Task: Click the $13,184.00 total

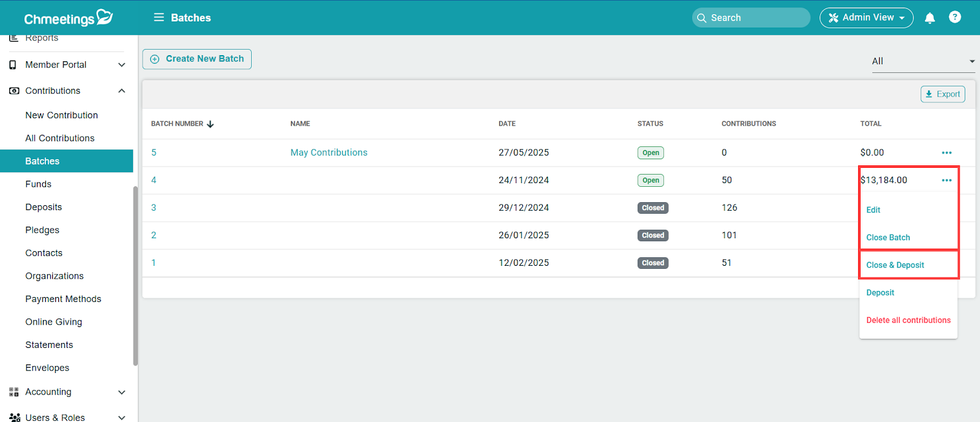Action: tap(884, 180)
